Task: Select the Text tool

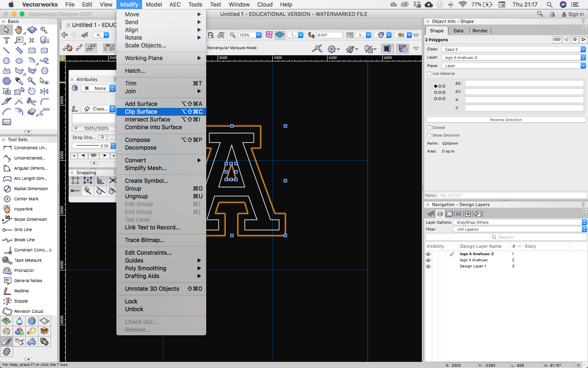Action: (7, 40)
